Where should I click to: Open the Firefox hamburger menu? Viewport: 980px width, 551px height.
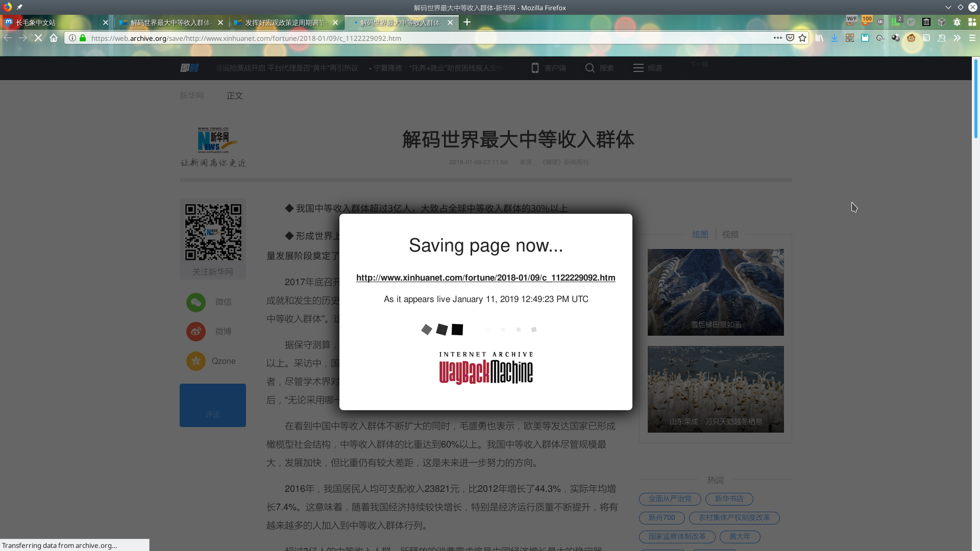(972, 38)
